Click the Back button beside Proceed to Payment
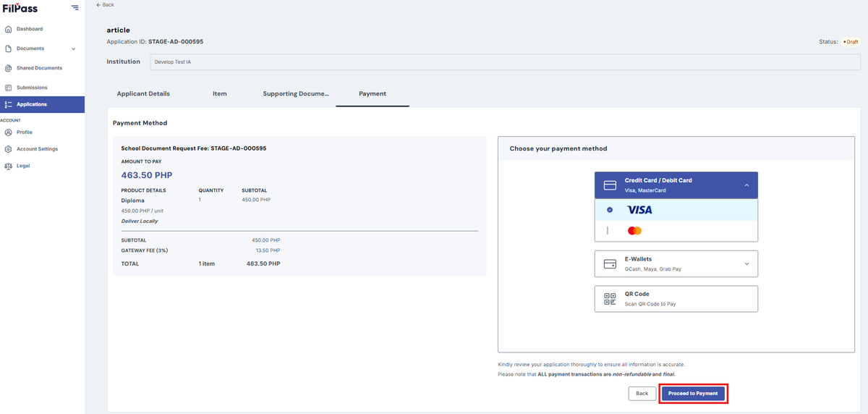This screenshot has height=414, width=868. point(642,394)
